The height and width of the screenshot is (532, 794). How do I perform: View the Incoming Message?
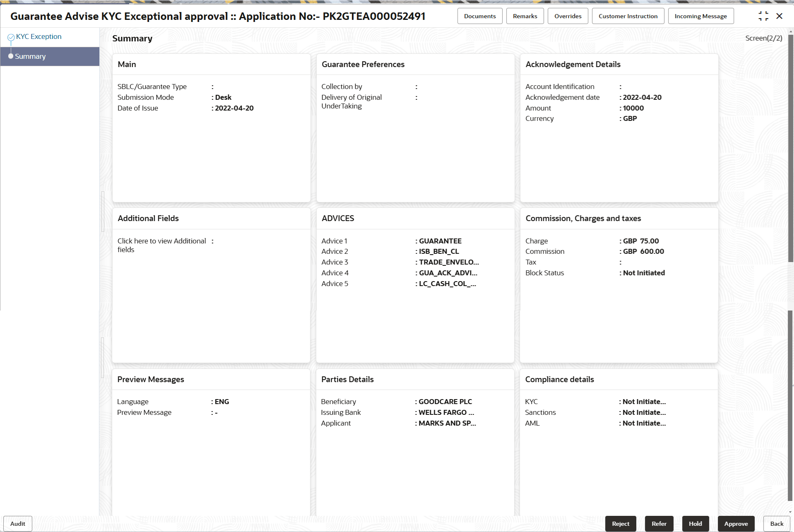[x=700, y=16]
